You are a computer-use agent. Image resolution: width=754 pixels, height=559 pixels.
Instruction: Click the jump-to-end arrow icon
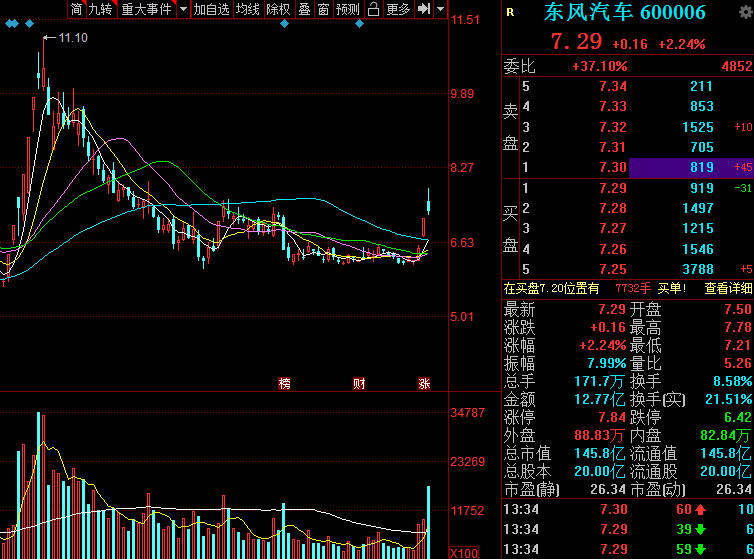click(424, 9)
